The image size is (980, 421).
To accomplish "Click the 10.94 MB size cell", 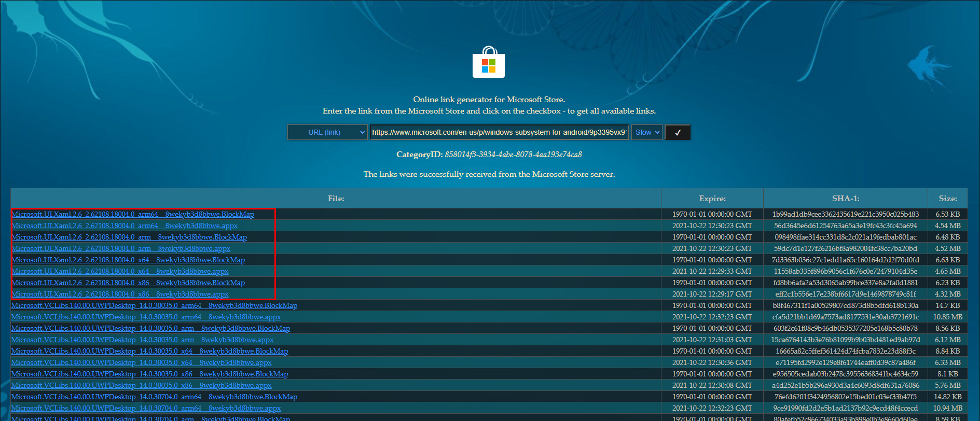I will 948,408.
